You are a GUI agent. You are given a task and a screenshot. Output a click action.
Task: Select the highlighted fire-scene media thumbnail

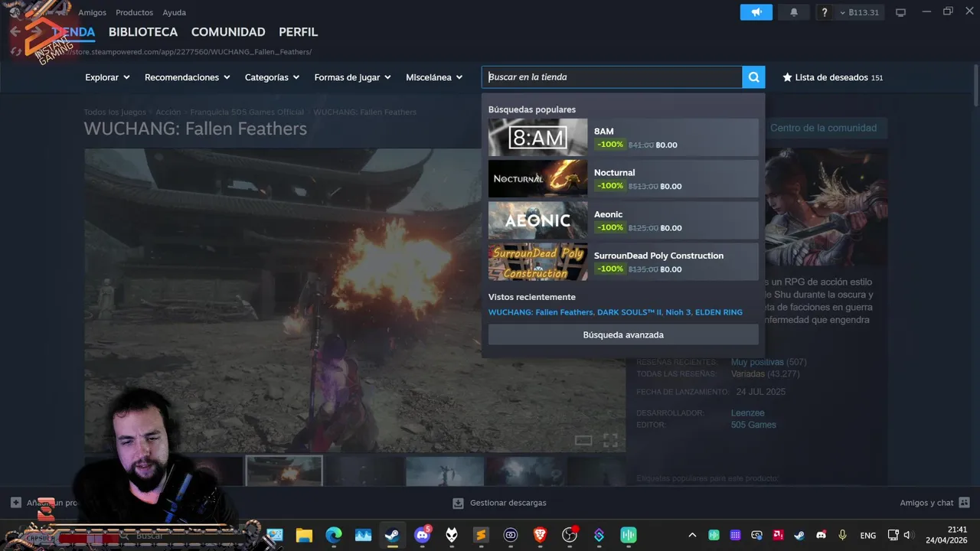click(x=284, y=471)
